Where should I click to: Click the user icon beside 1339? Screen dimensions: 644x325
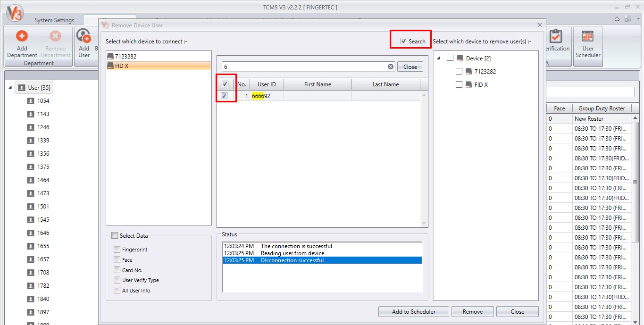(31, 141)
